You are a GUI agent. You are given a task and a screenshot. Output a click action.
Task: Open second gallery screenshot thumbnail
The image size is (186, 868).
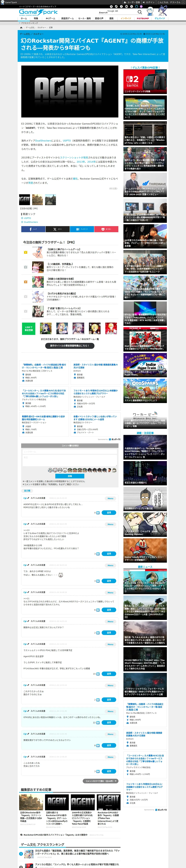tap(38, 199)
